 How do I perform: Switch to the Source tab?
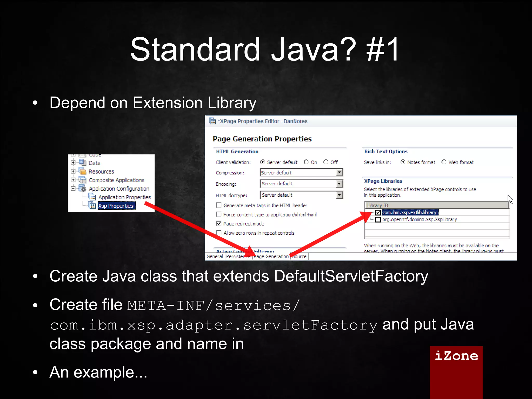click(299, 256)
